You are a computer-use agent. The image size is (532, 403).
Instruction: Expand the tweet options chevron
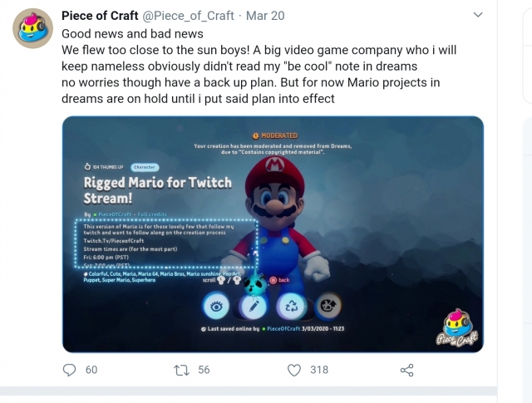[478, 16]
